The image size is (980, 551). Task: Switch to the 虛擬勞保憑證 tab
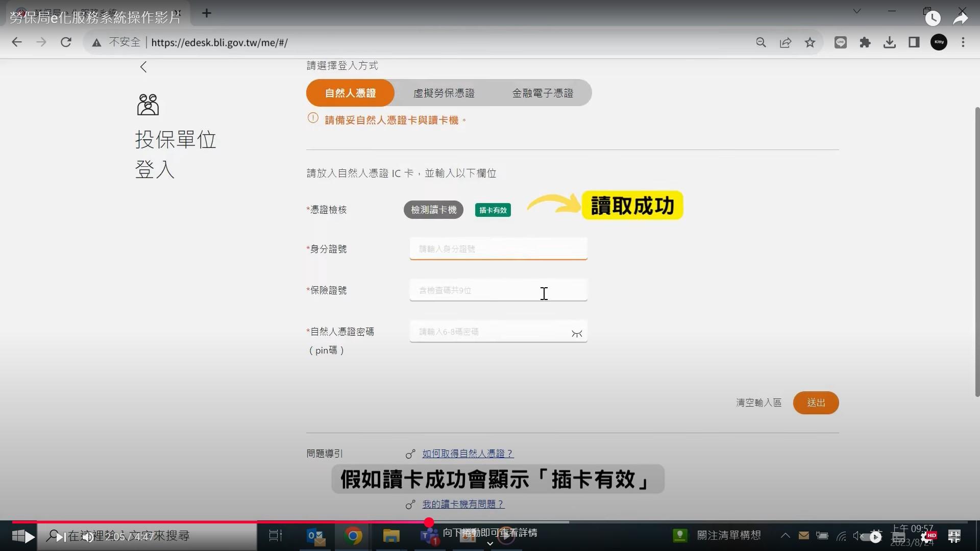[444, 93]
